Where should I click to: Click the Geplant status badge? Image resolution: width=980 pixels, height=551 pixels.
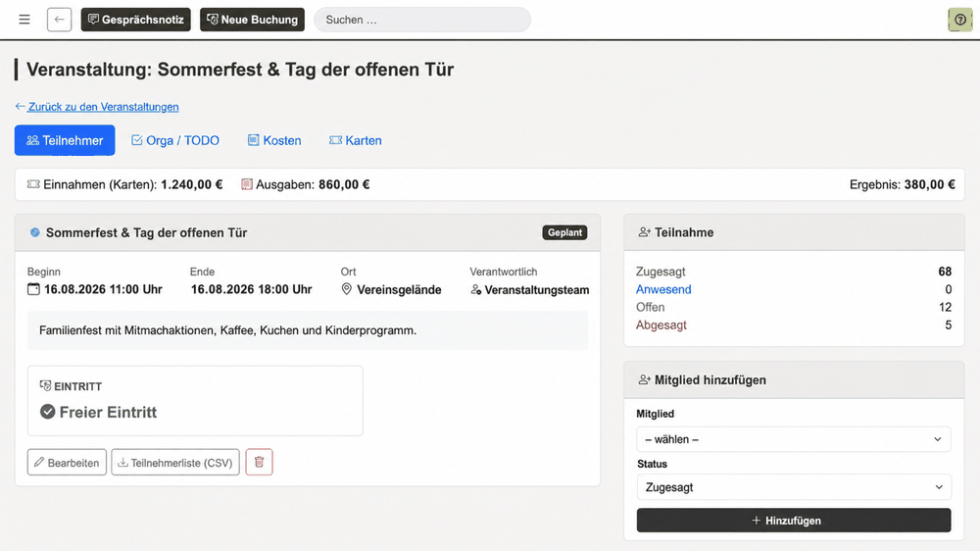coord(564,232)
